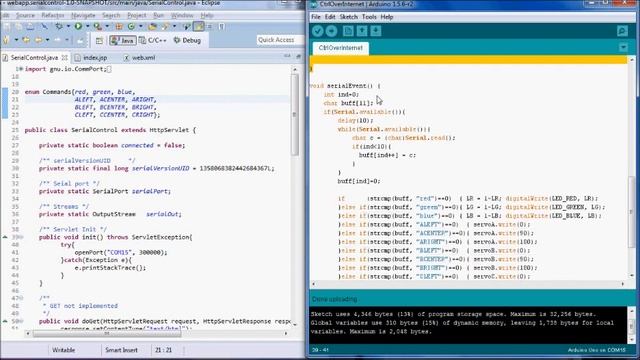Open New Java Class dropdown arrow
640x360 pixels.
pyautogui.click(x=140, y=27)
